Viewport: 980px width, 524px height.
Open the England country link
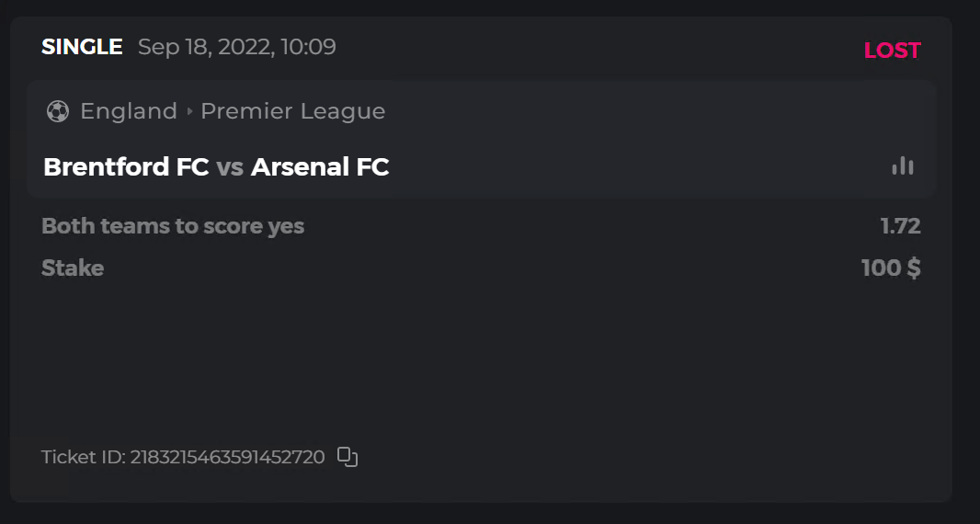pyautogui.click(x=128, y=112)
